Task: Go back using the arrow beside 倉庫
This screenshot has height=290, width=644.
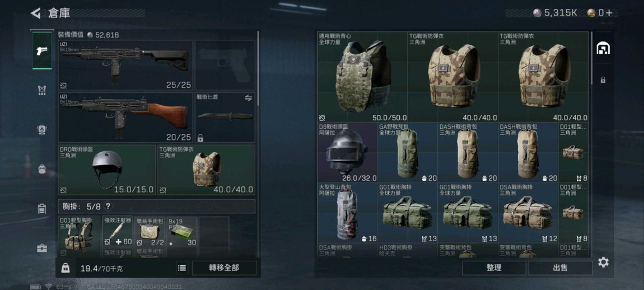Action: coord(36,13)
